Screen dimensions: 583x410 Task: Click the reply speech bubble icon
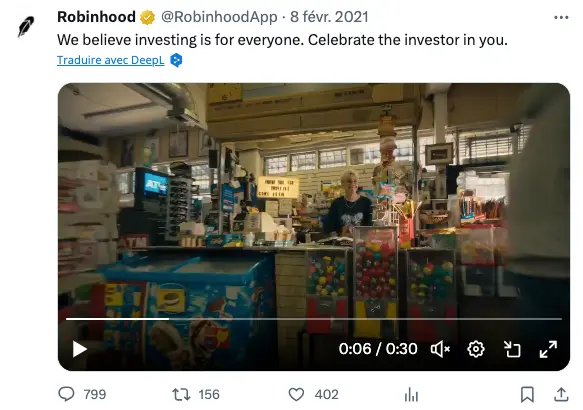(x=67, y=394)
